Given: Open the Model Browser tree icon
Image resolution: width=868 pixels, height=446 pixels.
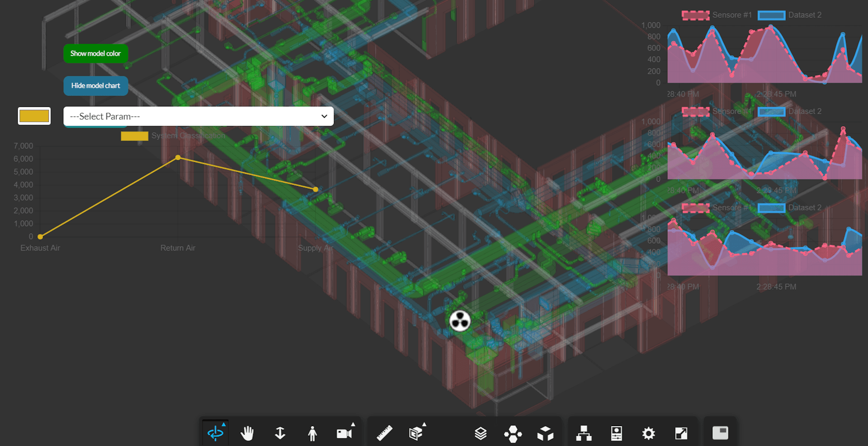Looking at the screenshot, I should (x=584, y=433).
